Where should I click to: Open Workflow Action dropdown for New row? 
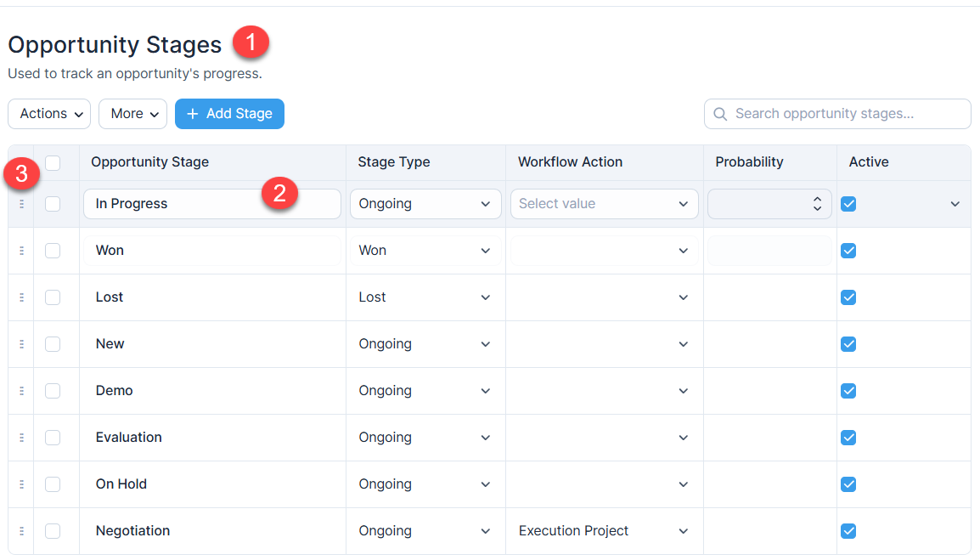pos(605,344)
